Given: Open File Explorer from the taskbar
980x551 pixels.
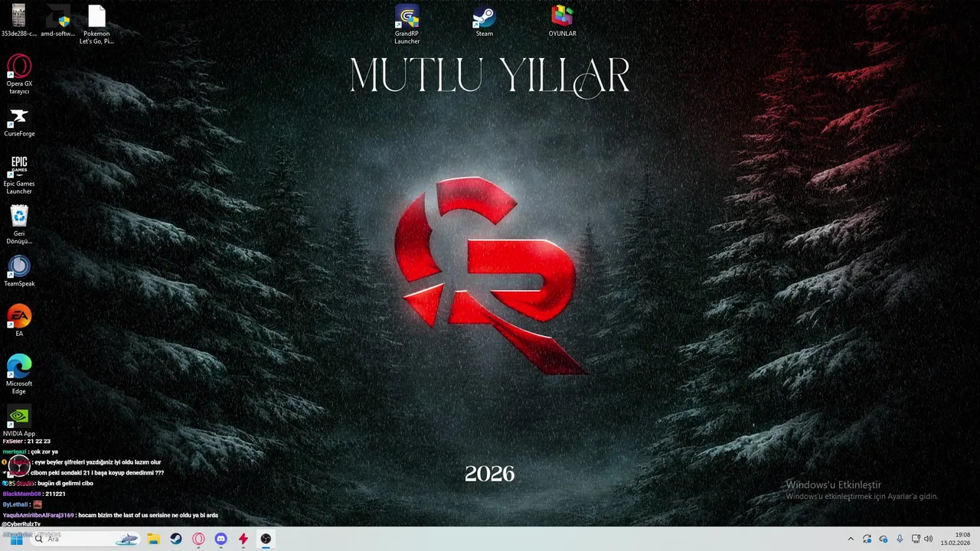Looking at the screenshot, I should 153,539.
